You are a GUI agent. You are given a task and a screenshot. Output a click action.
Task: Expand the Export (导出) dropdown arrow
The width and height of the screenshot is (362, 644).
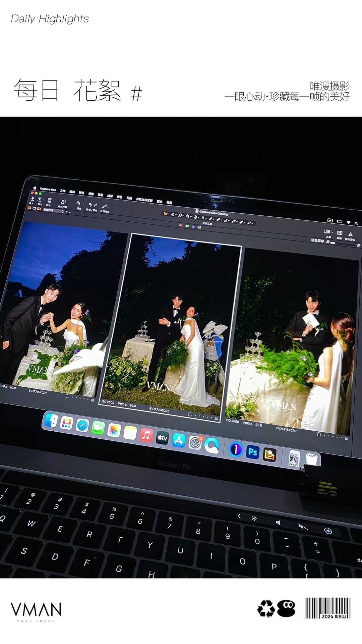pos(43,200)
